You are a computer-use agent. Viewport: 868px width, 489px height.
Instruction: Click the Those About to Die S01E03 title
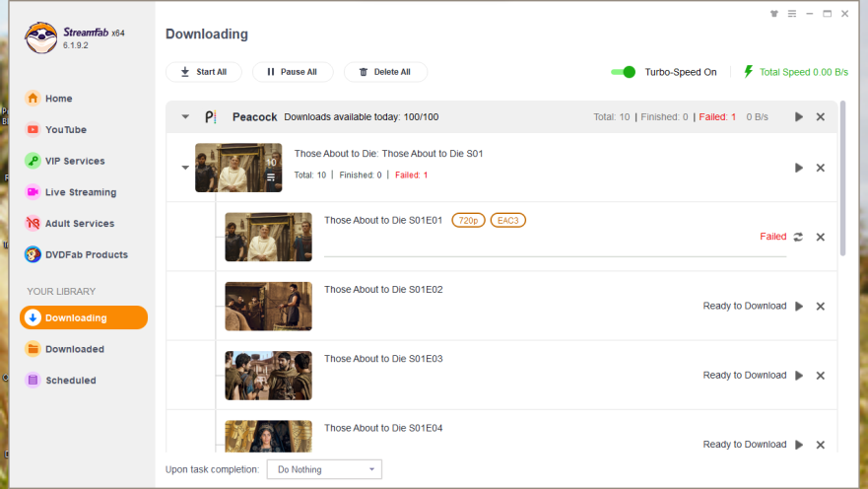(x=383, y=359)
